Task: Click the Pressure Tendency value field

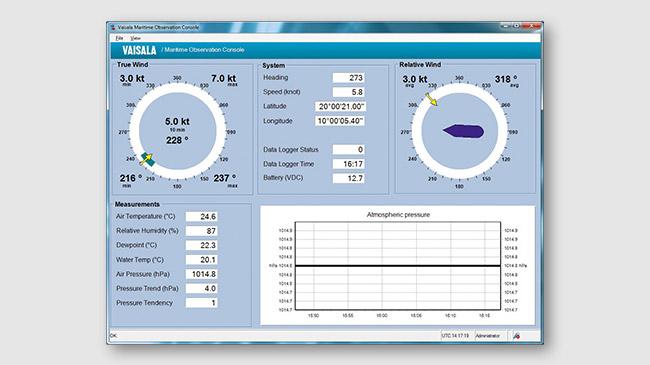Action: pos(201,303)
